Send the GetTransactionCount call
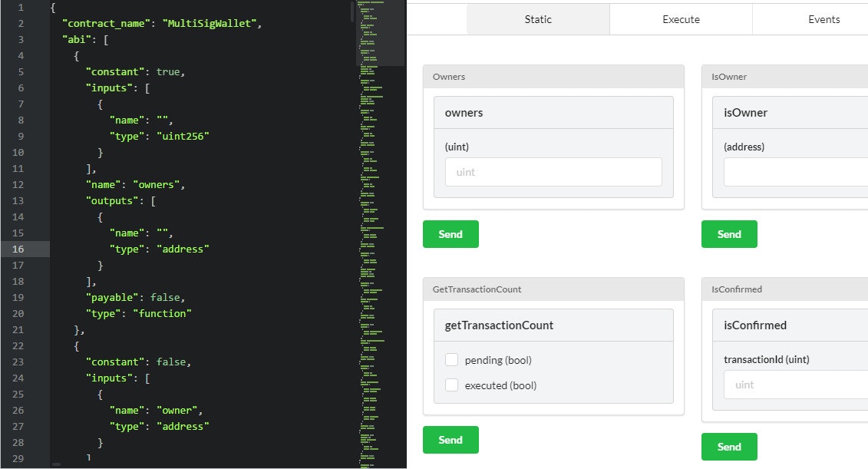This screenshot has height=469, width=868. point(451,440)
